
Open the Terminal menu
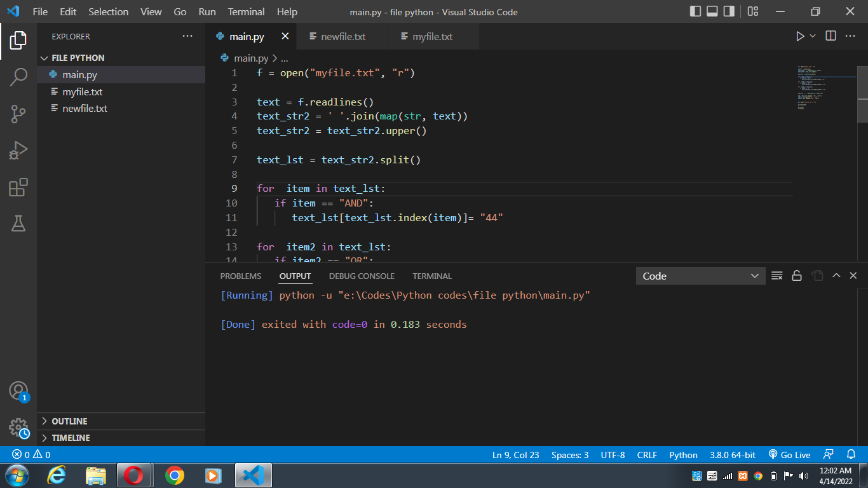tap(246, 11)
